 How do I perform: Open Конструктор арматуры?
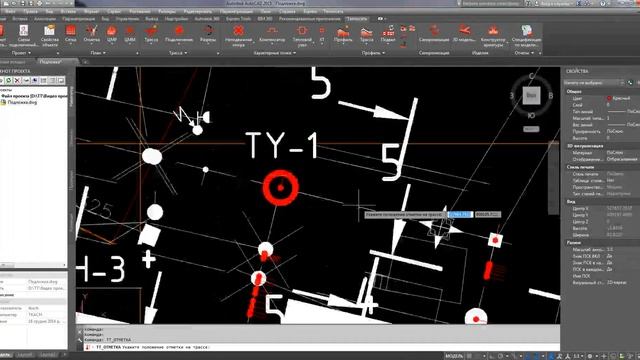tap(493, 35)
